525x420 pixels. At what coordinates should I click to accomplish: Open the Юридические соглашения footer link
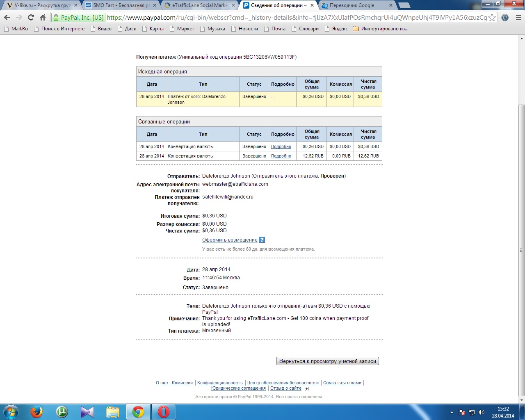238,388
